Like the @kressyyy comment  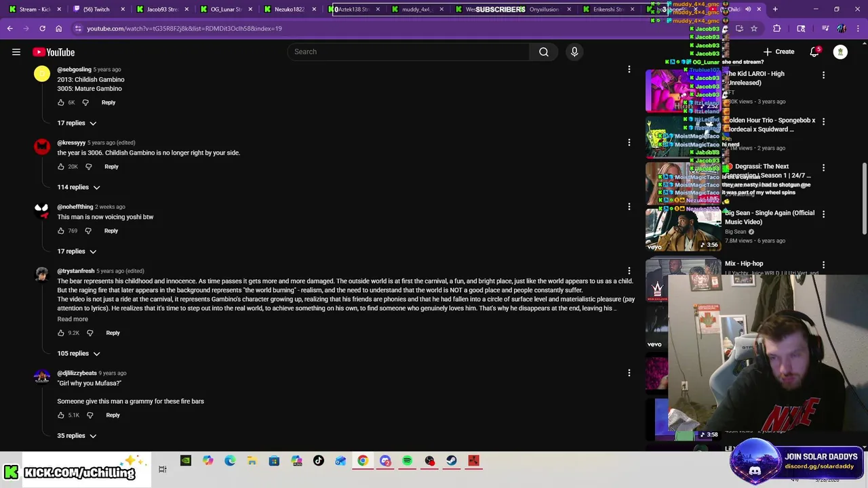(x=61, y=167)
